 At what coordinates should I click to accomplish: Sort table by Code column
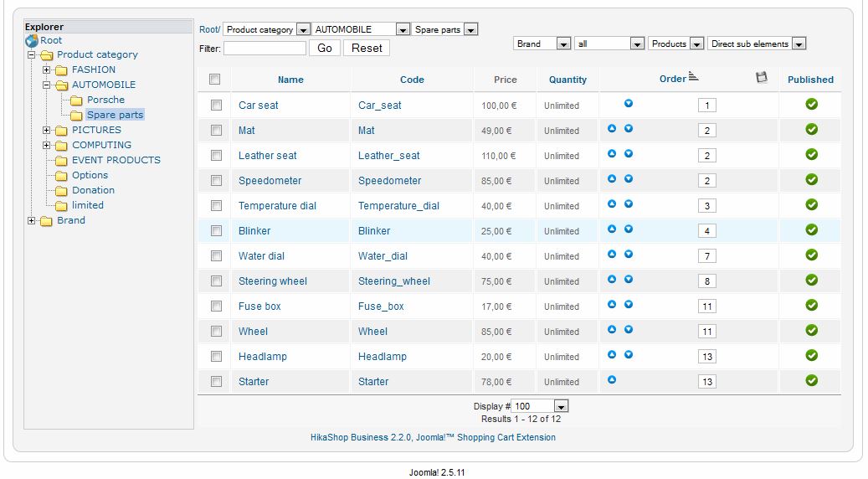tap(412, 80)
